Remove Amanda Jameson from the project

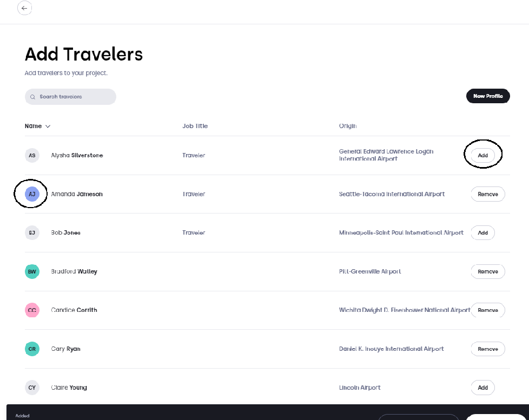coord(488,194)
